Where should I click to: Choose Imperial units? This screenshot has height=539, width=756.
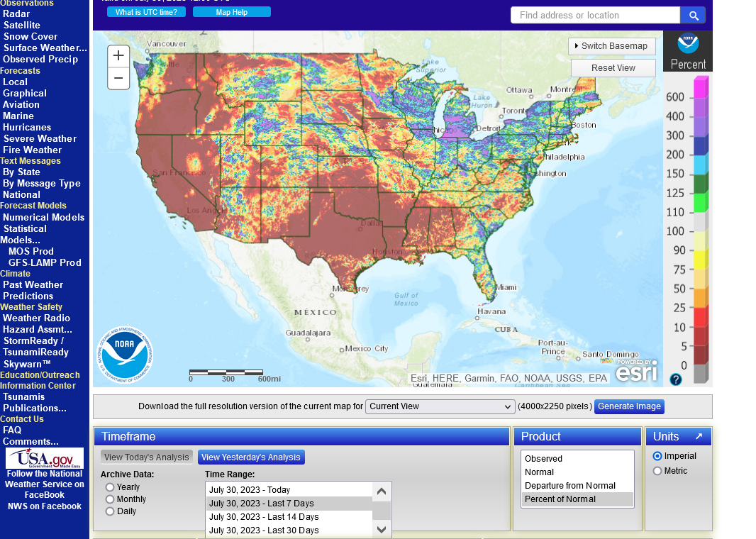click(x=657, y=456)
